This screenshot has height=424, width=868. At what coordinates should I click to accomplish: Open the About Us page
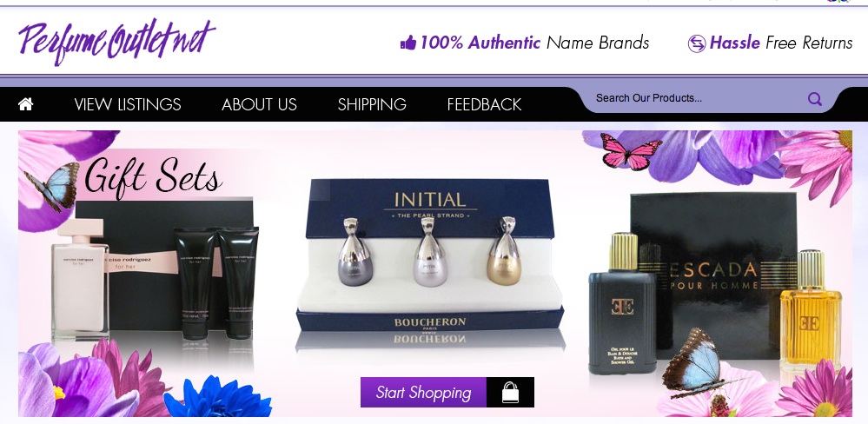[x=259, y=104]
